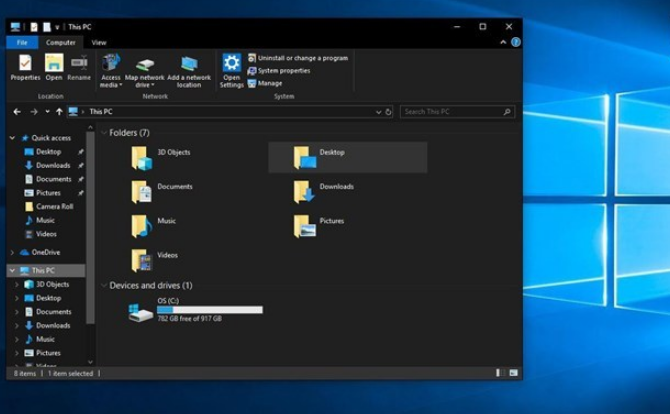The width and height of the screenshot is (670, 414).
Task: Select Camera Roll in the sidebar
Action: [54, 206]
